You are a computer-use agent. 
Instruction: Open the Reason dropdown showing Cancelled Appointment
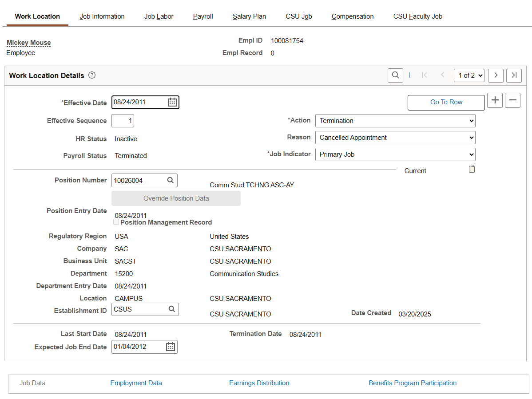[x=395, y=138]
